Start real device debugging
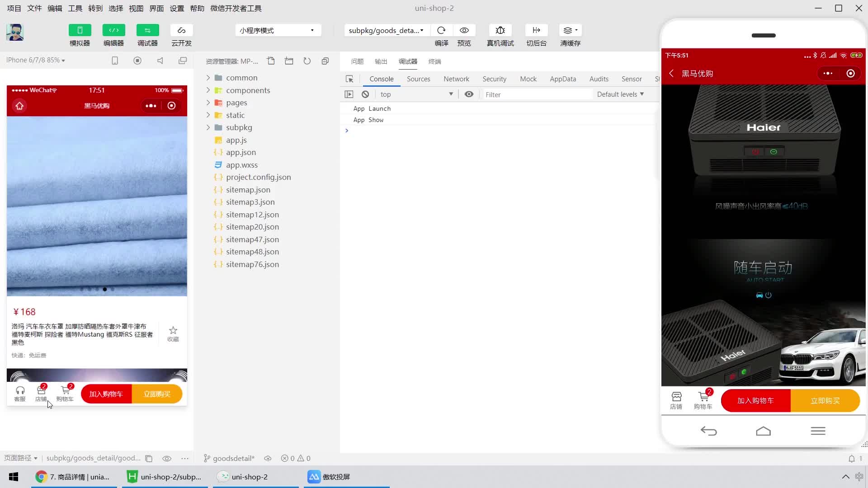The width and height of the screenshot is (868, 488). click(500, 30)
